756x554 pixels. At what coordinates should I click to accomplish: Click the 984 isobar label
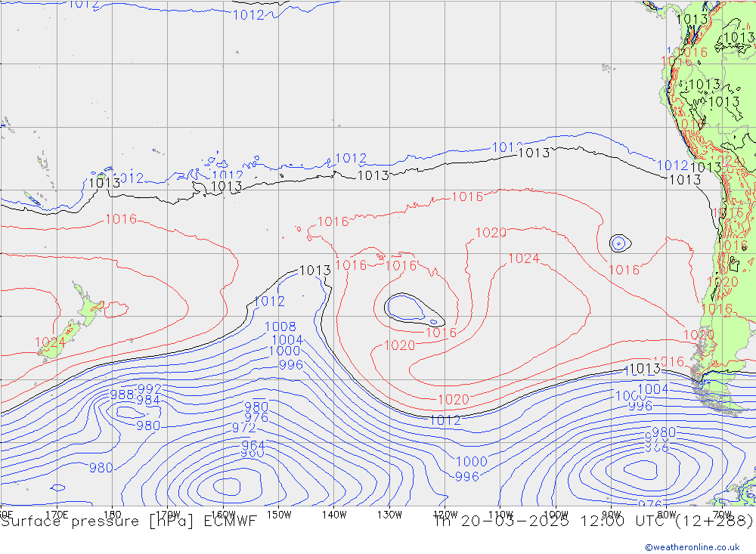[148, 400]
